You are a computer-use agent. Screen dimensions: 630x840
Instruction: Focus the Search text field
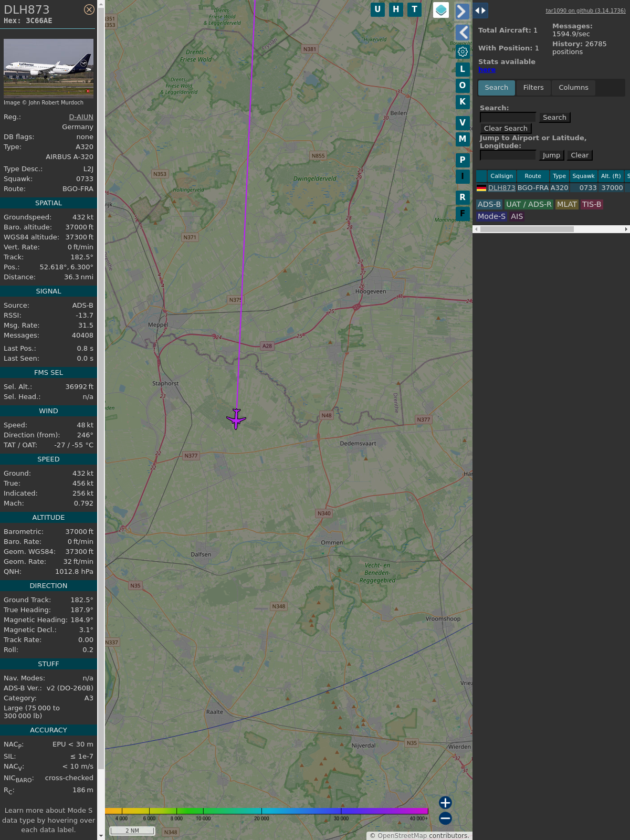click(x=508, y=118)
